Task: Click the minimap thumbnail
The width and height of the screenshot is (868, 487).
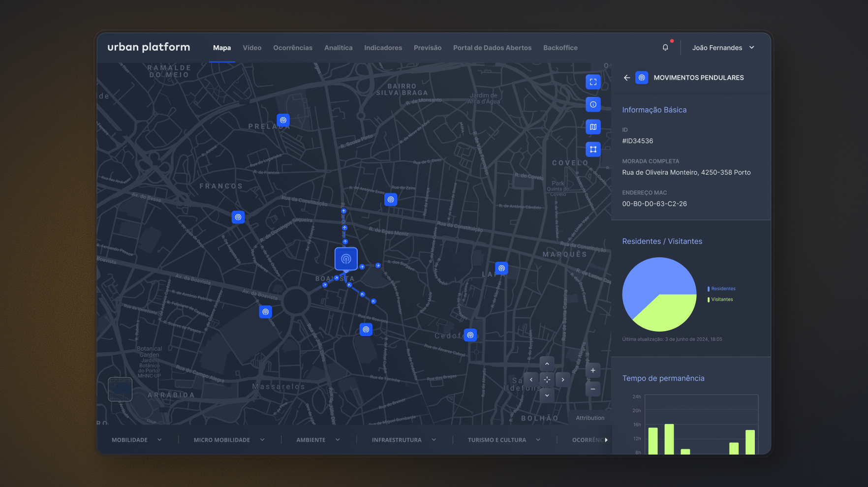Action: click(x=120, y=389)
